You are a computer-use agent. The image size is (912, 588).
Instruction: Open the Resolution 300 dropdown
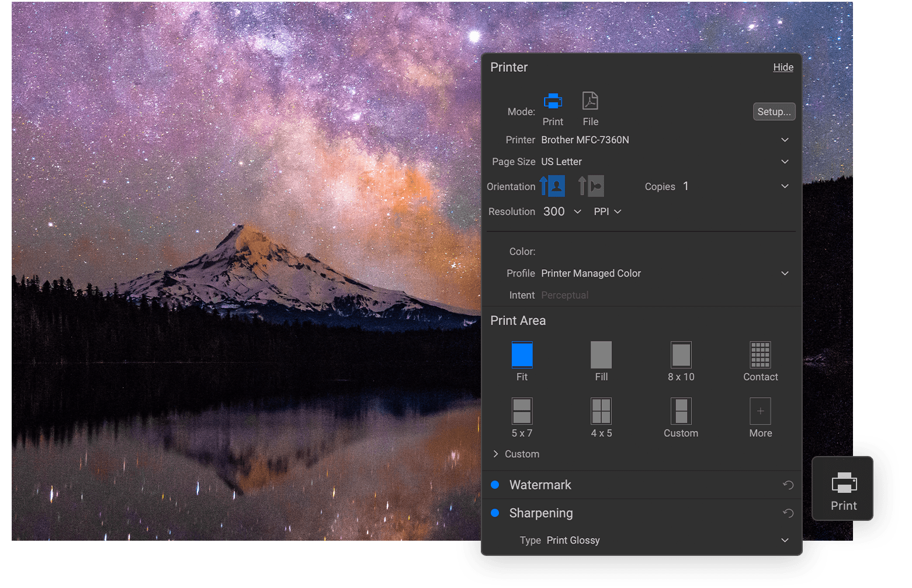pos(562,211)
